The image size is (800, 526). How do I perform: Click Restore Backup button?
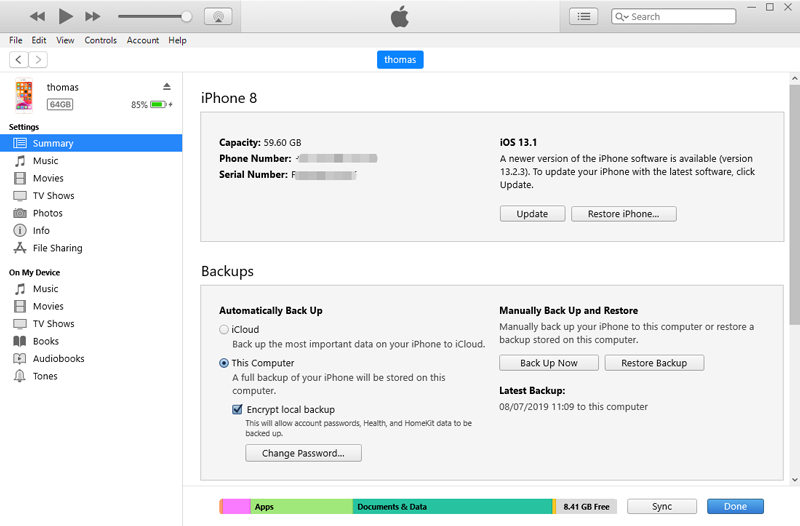point(654,363)
